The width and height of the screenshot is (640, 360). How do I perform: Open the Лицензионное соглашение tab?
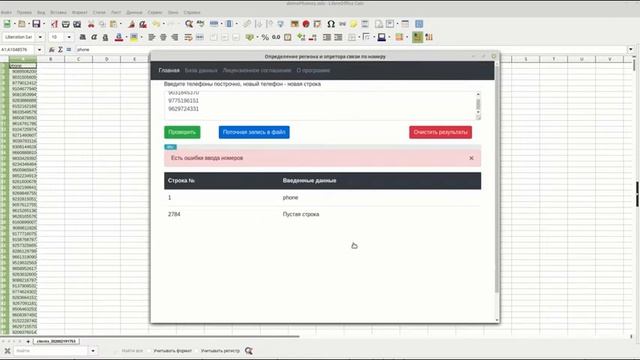pyautogui.click(x=257, y=70)
